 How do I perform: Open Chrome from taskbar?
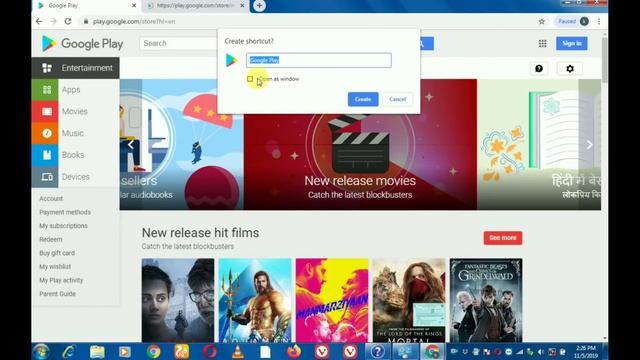pos(153,351)
